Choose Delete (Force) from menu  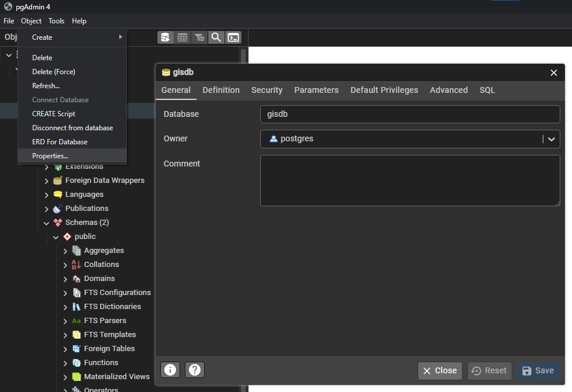pos(72,72)
